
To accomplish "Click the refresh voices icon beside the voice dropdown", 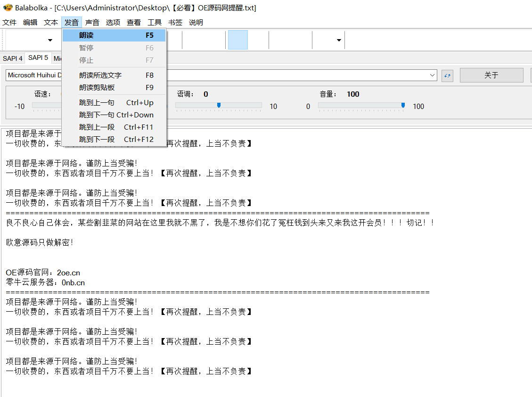I will click(447, 75).
